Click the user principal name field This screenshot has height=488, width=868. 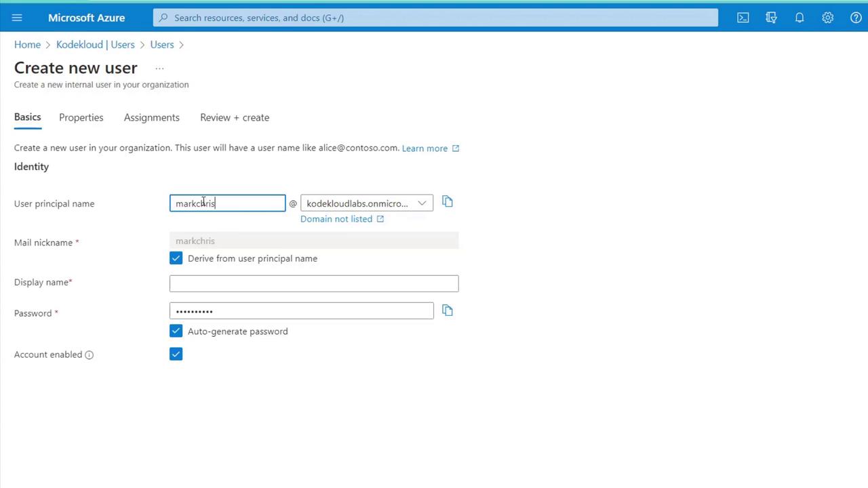(x=228, y=203)
